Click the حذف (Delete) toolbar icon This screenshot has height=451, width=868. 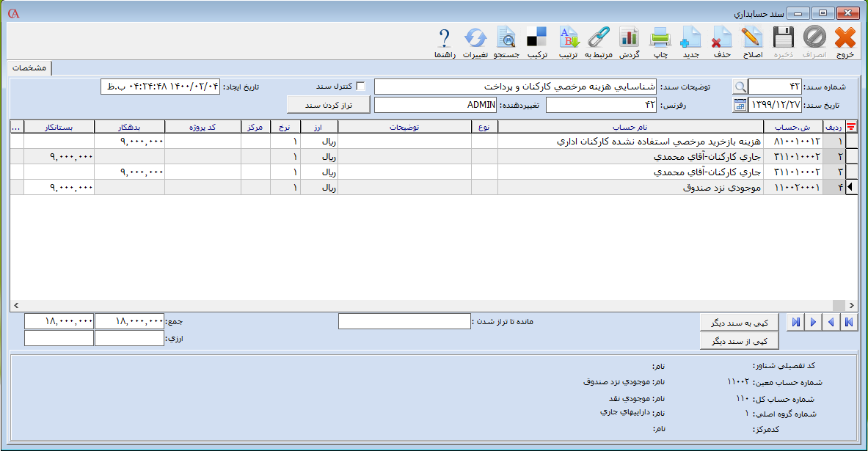(x=722, y=38)
